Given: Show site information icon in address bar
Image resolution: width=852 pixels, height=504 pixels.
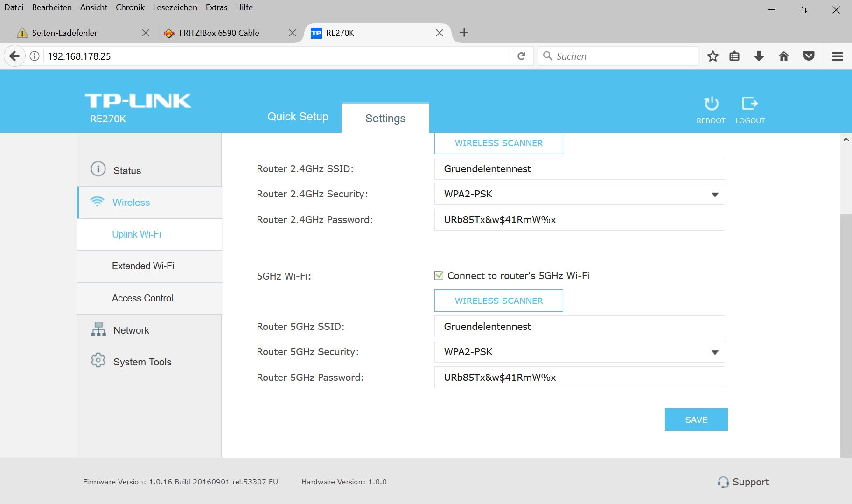Looking at the screenshot, I should [35, 56].
